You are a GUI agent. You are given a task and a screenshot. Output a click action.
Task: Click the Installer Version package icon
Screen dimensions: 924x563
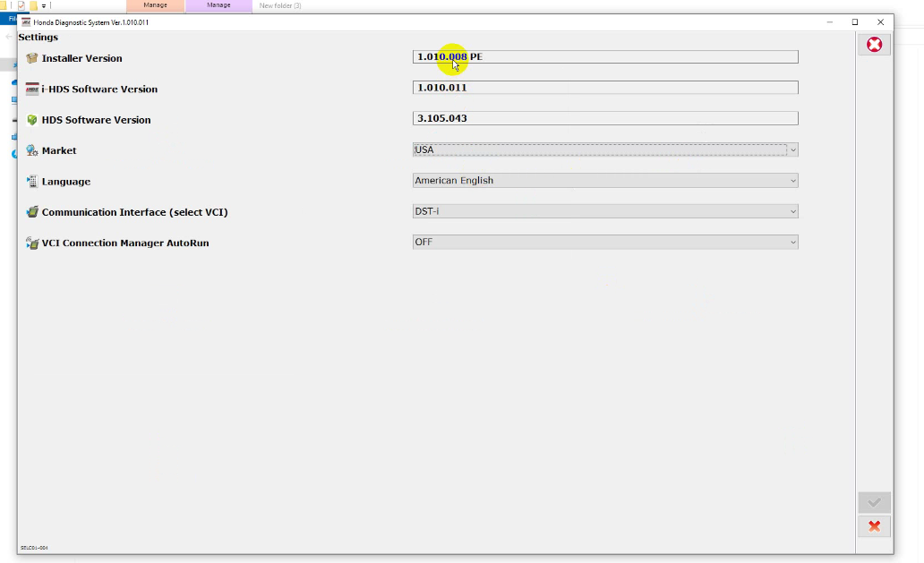(x=32, y=58)
